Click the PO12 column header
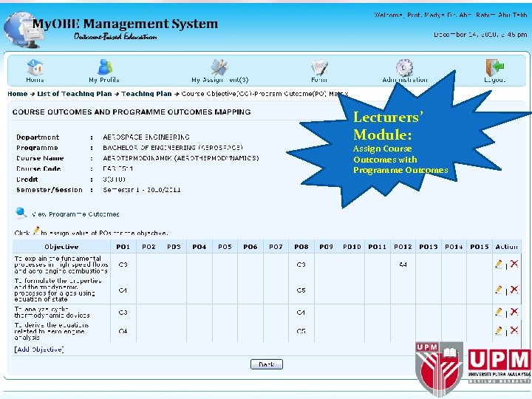The width and height of the screenshot is (532, 399). 403,247
